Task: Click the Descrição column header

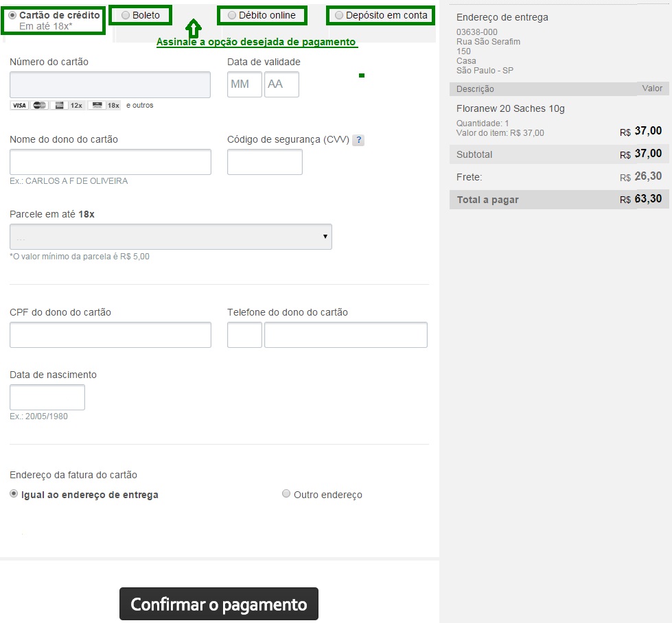Action: click(475, 89)
